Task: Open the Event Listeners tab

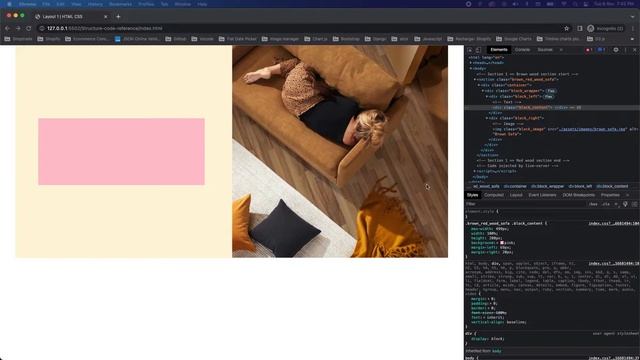Action: 542,195
